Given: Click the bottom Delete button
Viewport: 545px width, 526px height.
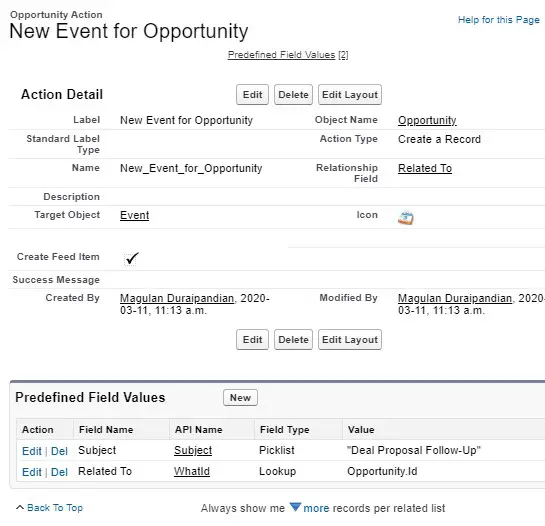Looking at the screenshot, I should click(x=293, y=339).
